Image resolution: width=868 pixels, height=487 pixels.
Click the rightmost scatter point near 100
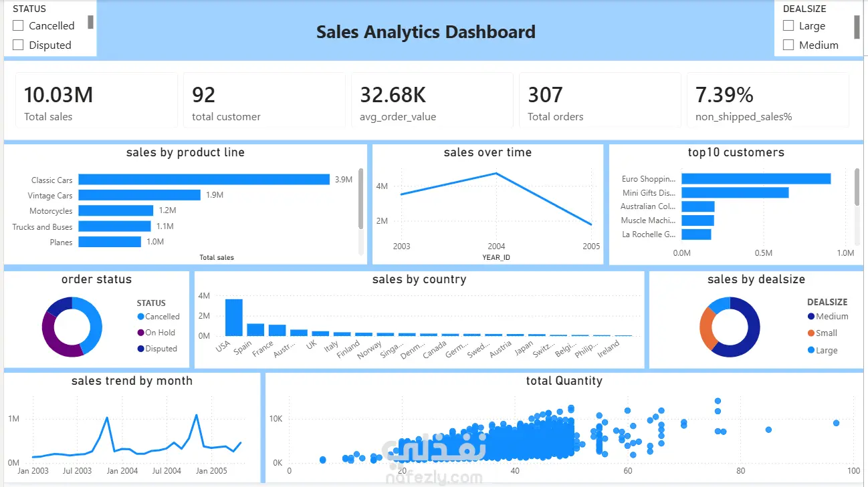836,423
